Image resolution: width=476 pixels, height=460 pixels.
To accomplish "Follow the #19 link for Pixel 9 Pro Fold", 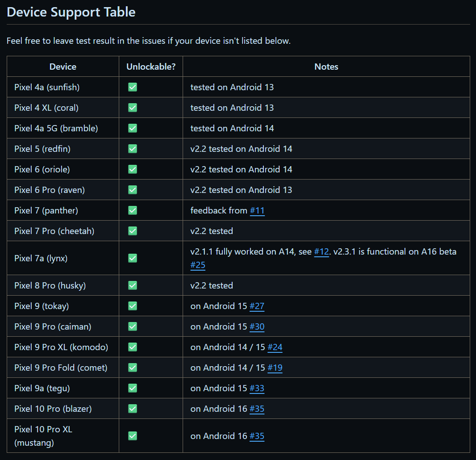I will [275, 368].
